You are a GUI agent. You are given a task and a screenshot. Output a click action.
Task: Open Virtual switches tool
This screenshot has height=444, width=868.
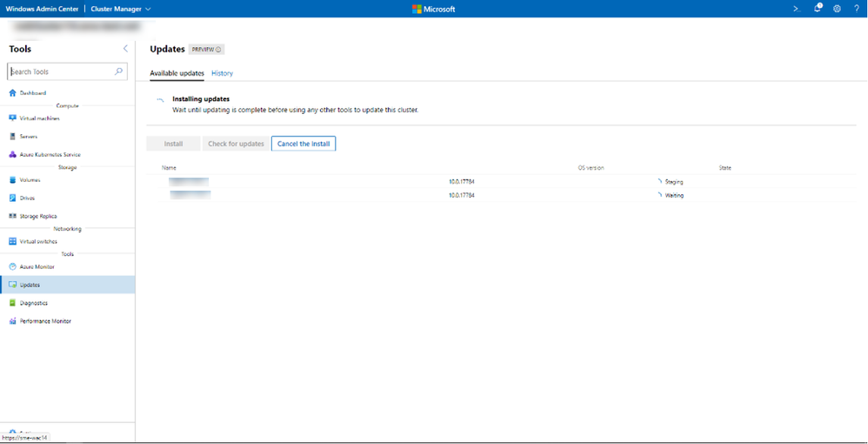(38, 242)
